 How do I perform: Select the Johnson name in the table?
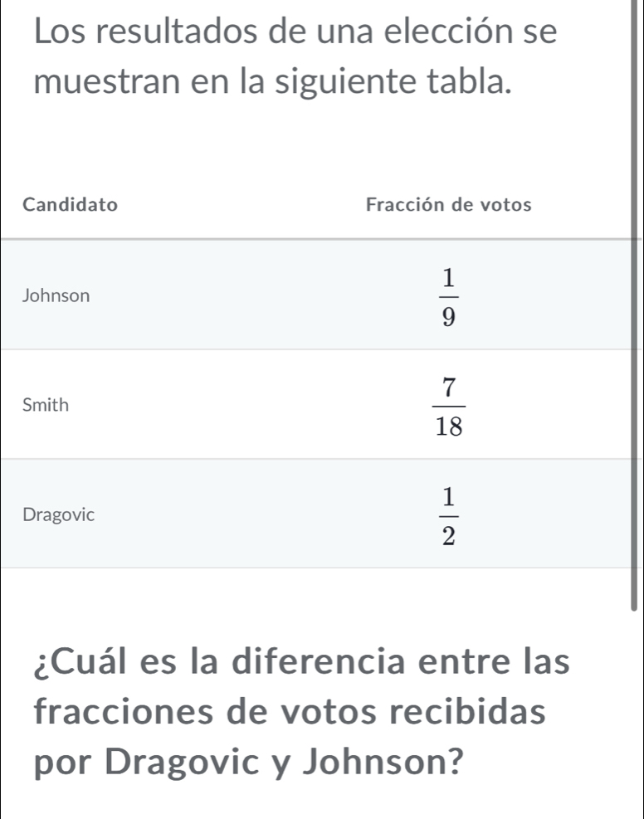coord(57,295)
